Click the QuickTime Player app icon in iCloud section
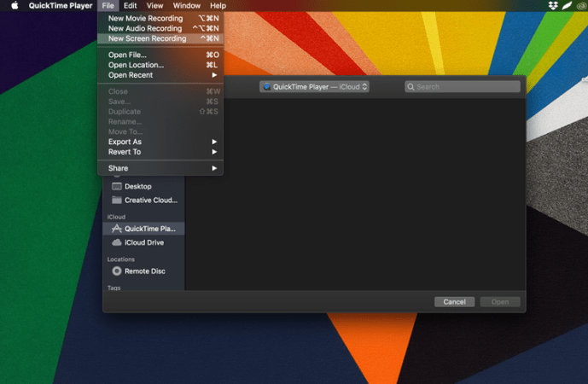The image size is (588, 384). coord(117,229)
